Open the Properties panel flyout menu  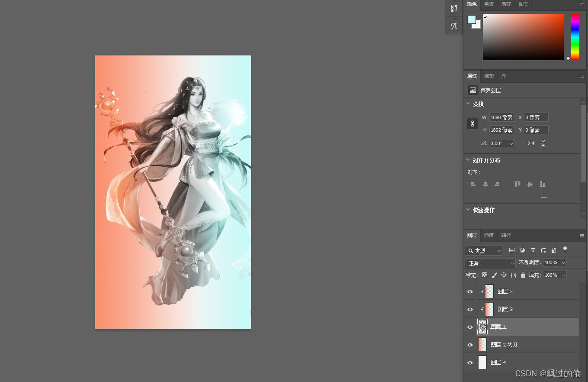[x=582, y=76]
